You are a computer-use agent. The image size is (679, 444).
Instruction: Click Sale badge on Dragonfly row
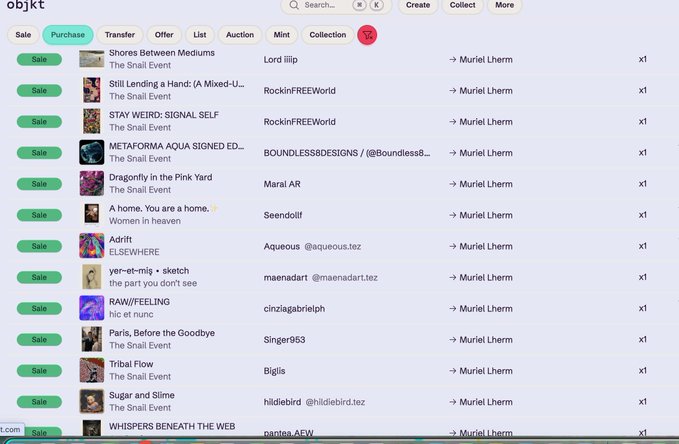click(x=39, y=184)
